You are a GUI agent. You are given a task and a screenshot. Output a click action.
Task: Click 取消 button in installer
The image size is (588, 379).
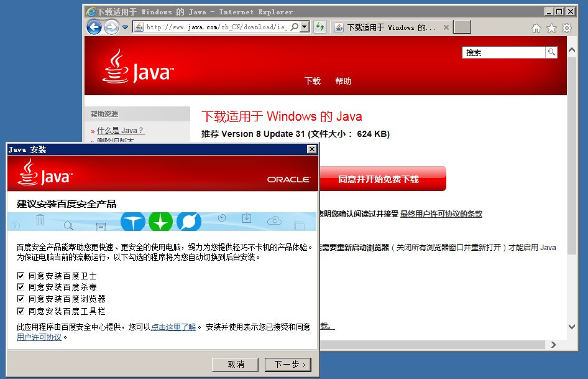(235, 364)
